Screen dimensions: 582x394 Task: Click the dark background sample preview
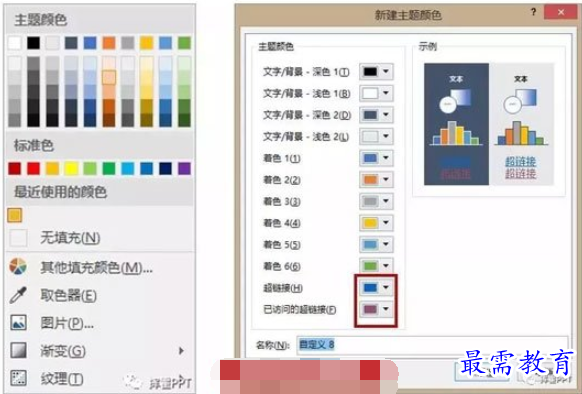pyautogui.click(x=456, y=124)
